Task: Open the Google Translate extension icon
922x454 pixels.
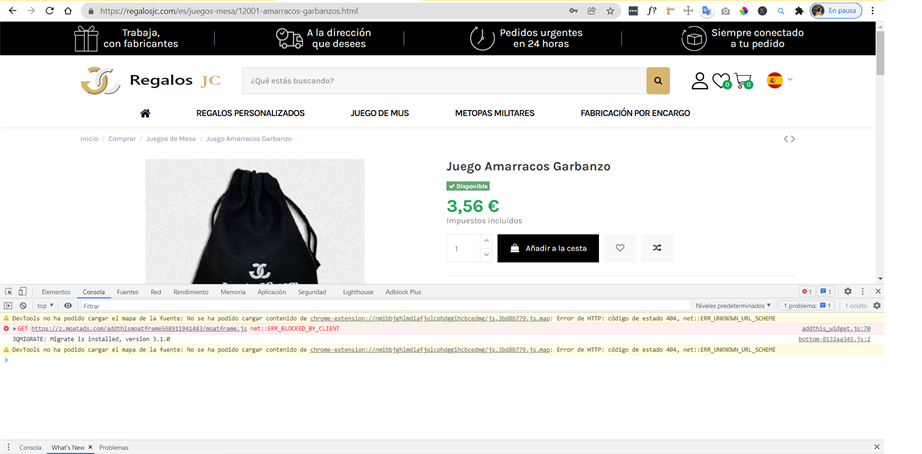Action: [707, 11]
